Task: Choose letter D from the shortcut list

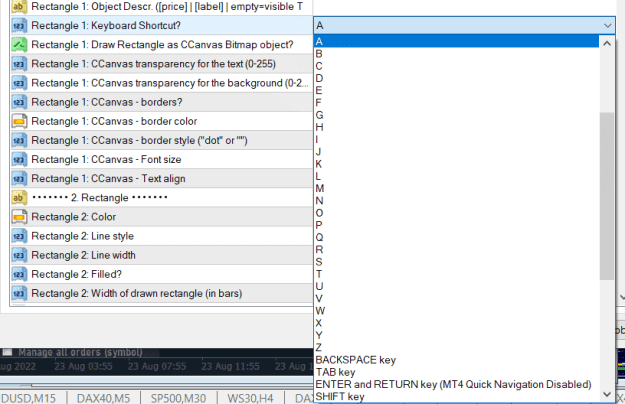Action: pos(456,78)
